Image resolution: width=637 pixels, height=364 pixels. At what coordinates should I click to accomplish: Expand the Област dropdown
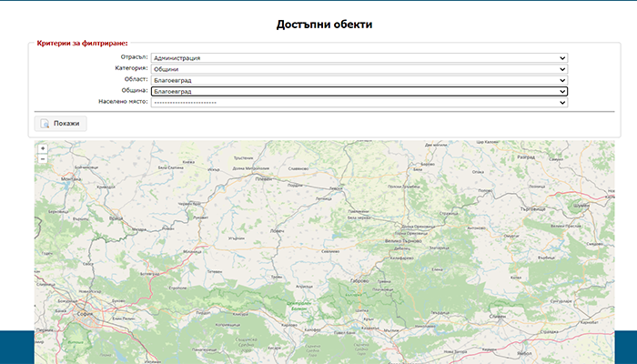coord(359,80)
